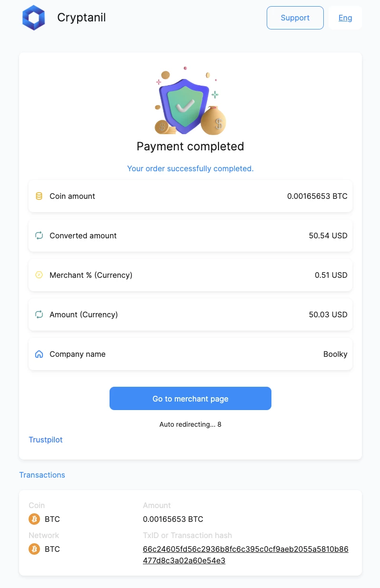Click Go to merchant page button
Screen dimensions: 380x588
point(190,399)
